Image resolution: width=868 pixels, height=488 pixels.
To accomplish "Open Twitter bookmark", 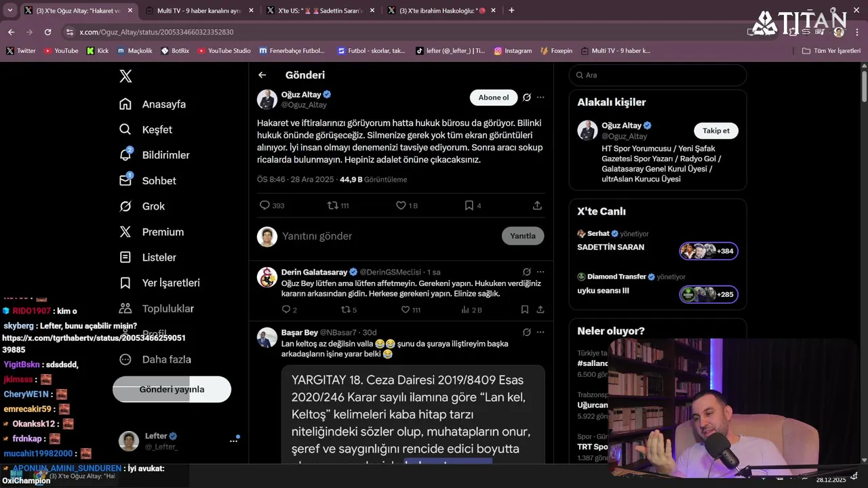I will 21,51.
